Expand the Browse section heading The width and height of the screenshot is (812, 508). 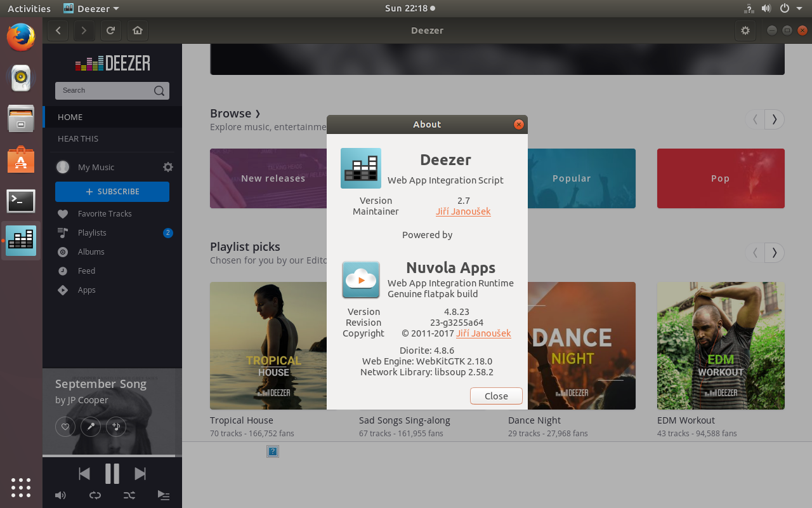pos(235,114)
